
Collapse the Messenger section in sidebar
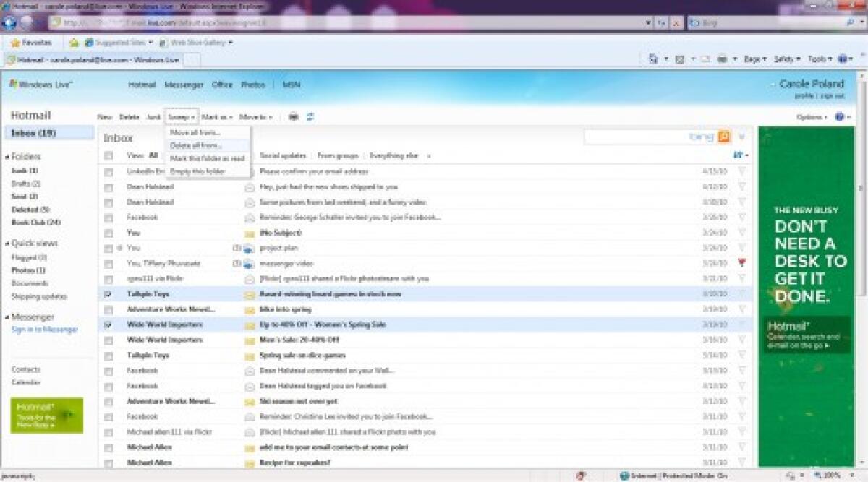click(7, 317)
